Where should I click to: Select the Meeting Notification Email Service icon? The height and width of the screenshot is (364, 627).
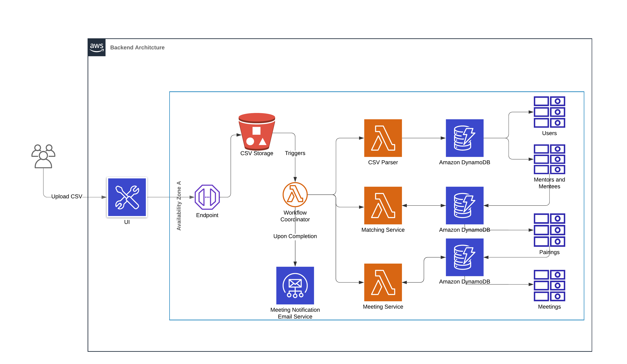(295, 285)
